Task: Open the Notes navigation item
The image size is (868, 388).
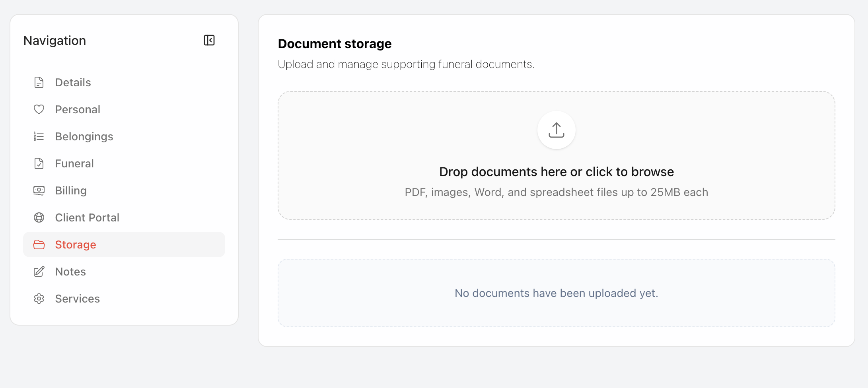Action: [70, 272]
